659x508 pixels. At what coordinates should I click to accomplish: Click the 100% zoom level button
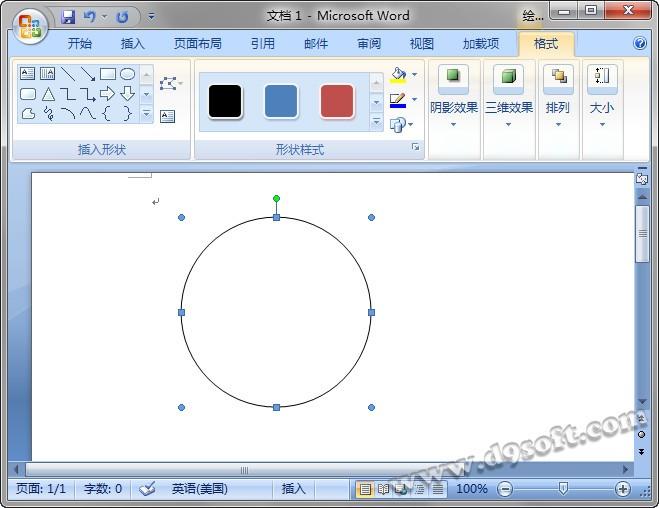coord(471,489)
